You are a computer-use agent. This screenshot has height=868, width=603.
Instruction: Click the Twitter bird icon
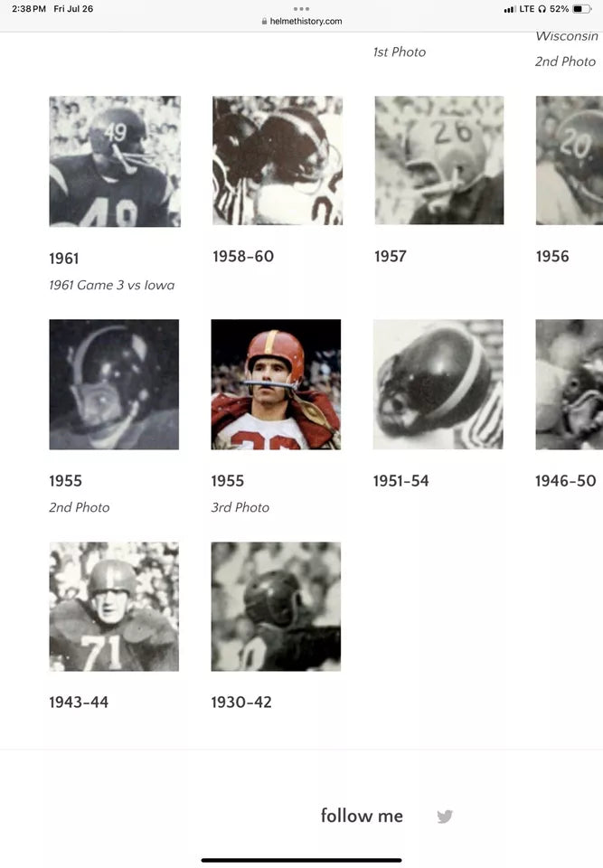point(445,816)
